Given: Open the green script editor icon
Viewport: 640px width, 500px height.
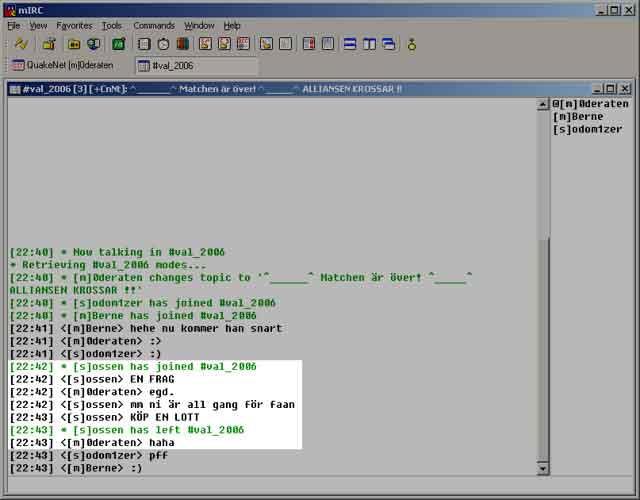Looking at the screenshot, I should click(x=118, y=44).
